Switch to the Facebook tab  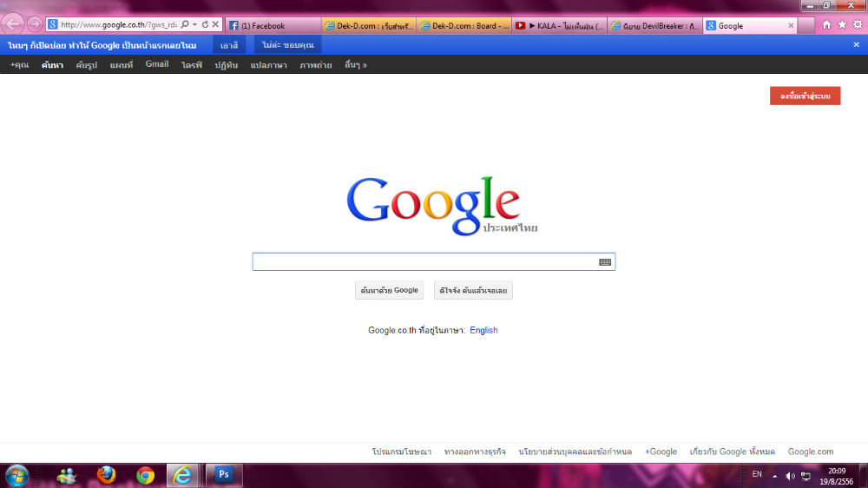[x=273, y=25]
